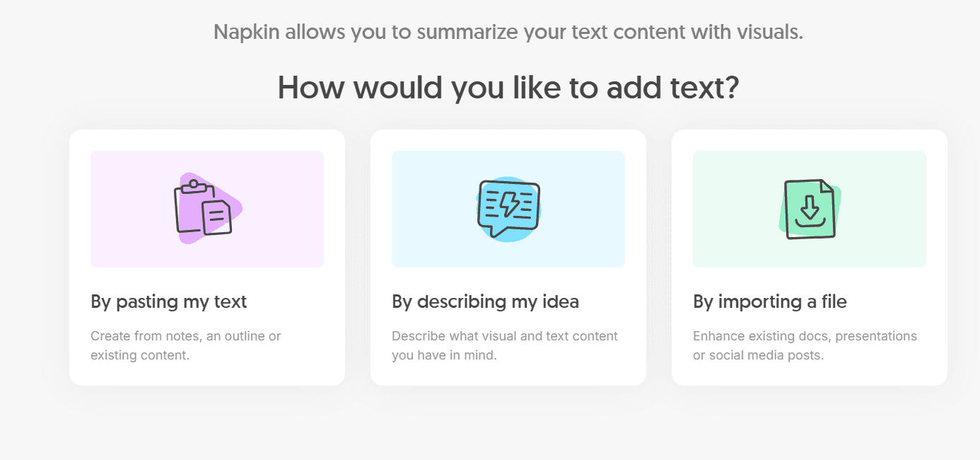Click the "Napkin allows you to summarize" subtitle
The width and height of the screenshot is (980, 460).
click(x=508, y=32)
